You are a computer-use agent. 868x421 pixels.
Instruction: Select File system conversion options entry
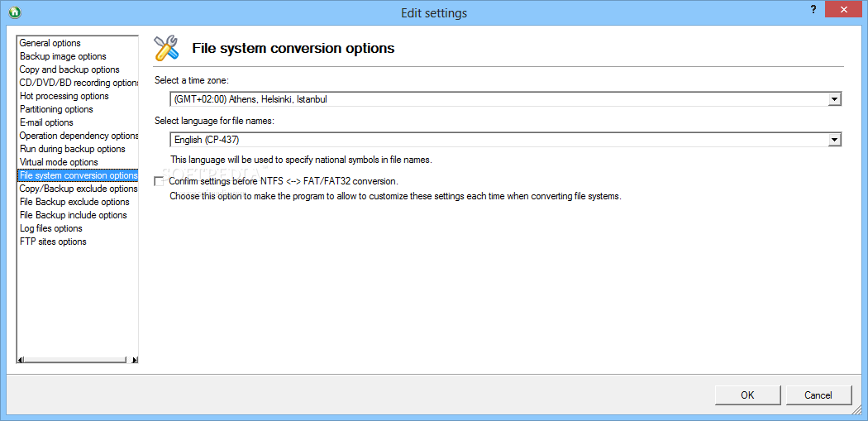tap(78, 175)
